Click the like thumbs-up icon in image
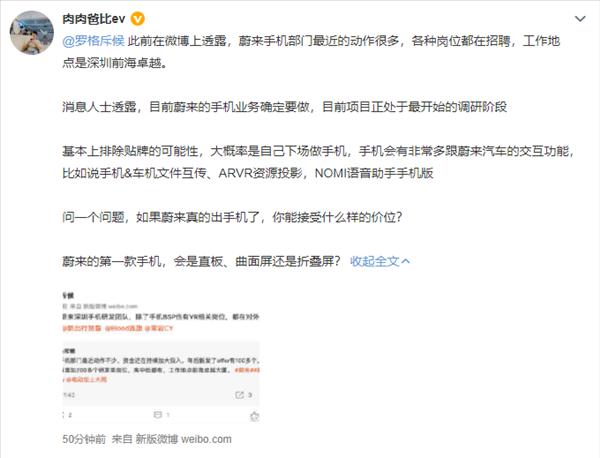This screenshot has width=600, height=458. click(x=254, y=416)
